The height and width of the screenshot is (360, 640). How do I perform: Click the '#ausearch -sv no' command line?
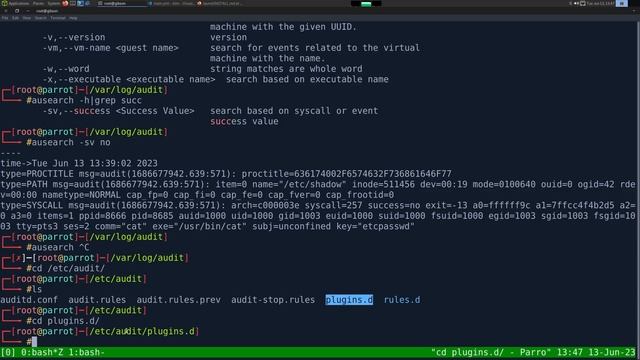[x=68, y=142]
